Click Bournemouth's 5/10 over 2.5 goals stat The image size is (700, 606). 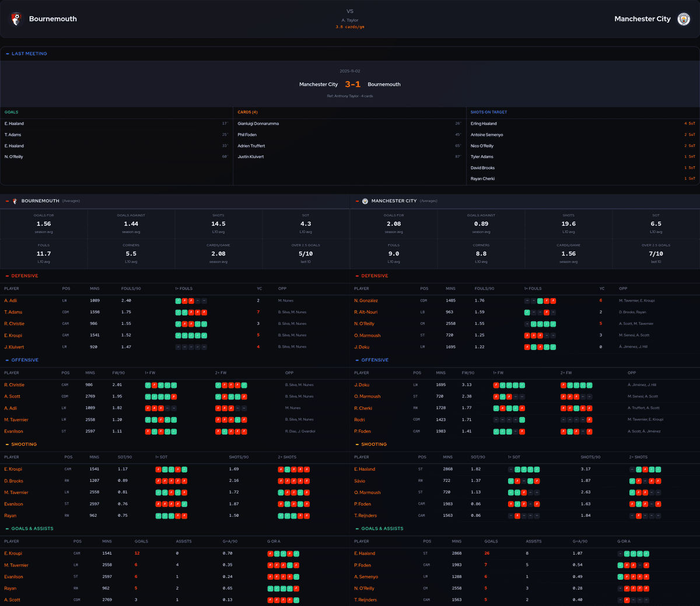click(306, 254)
